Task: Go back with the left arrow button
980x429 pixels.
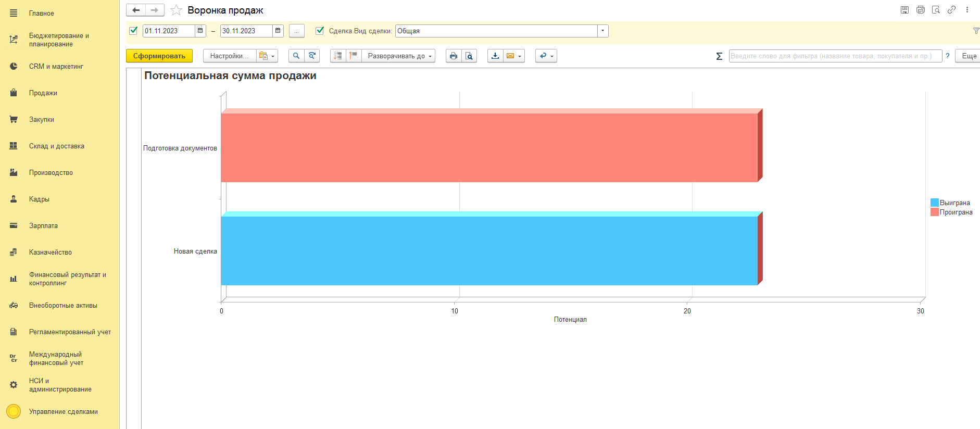Action: click(136, 10)
